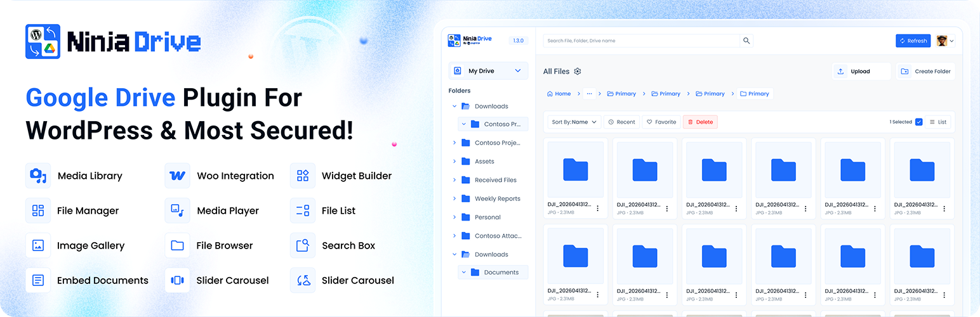Select the Embed Documents feature icon
The height and width of the screenshot is (317, 980).
(x=38, y=280)
